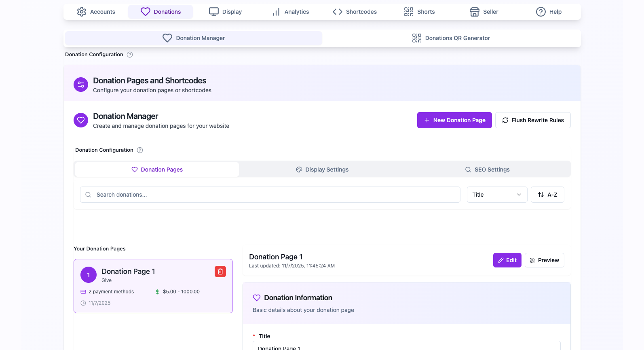Click the Donations heart icon in top nav
Image resolution: width=644 pixels, height=350 pixels.
point(146,12)
